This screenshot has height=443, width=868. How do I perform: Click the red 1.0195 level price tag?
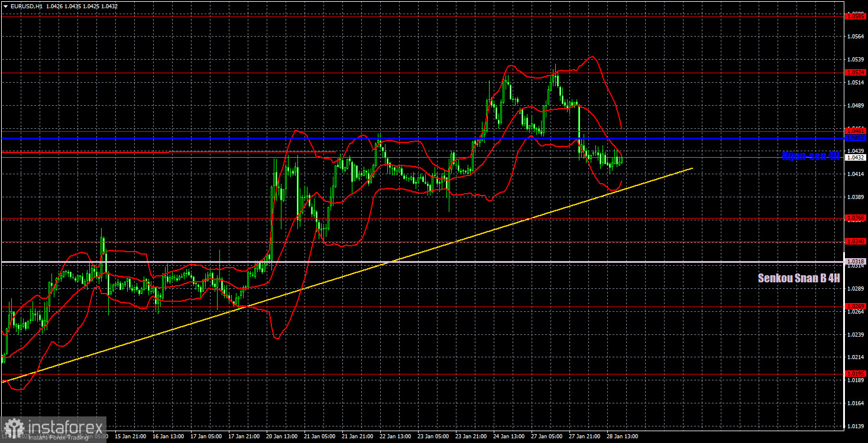click(856, 373)
